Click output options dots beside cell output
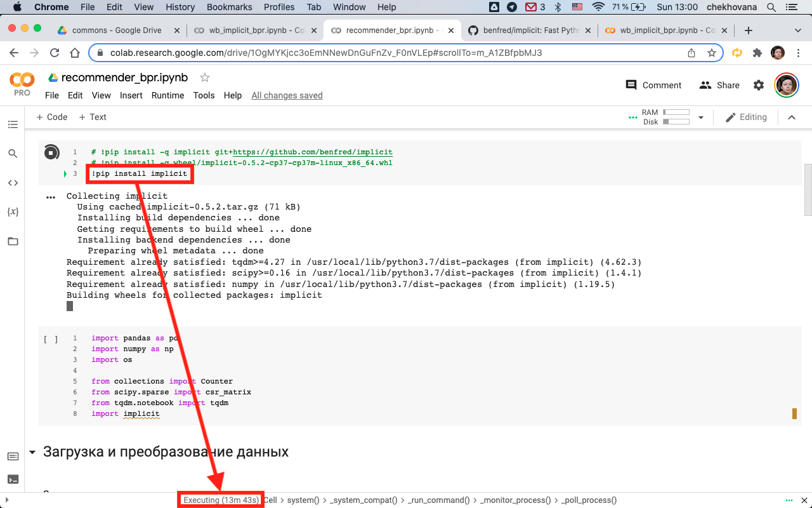Image resolution: width=812 pixels, height=508 pixels. point(51,197)
